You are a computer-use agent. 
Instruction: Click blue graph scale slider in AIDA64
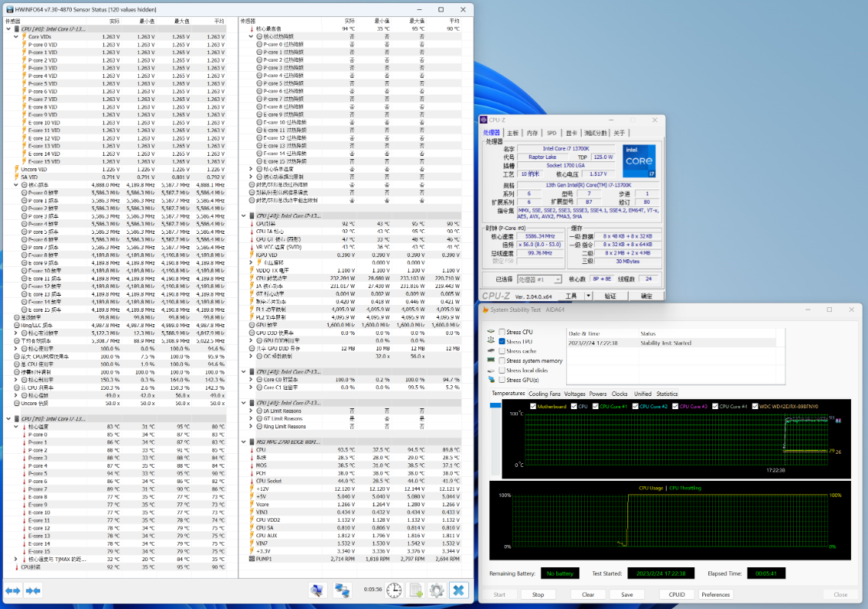coord(495,405)
